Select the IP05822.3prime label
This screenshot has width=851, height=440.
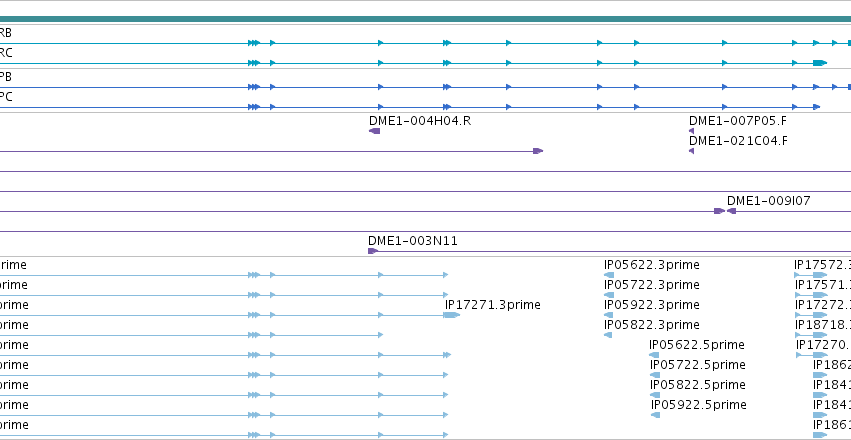tap(652, 325)
